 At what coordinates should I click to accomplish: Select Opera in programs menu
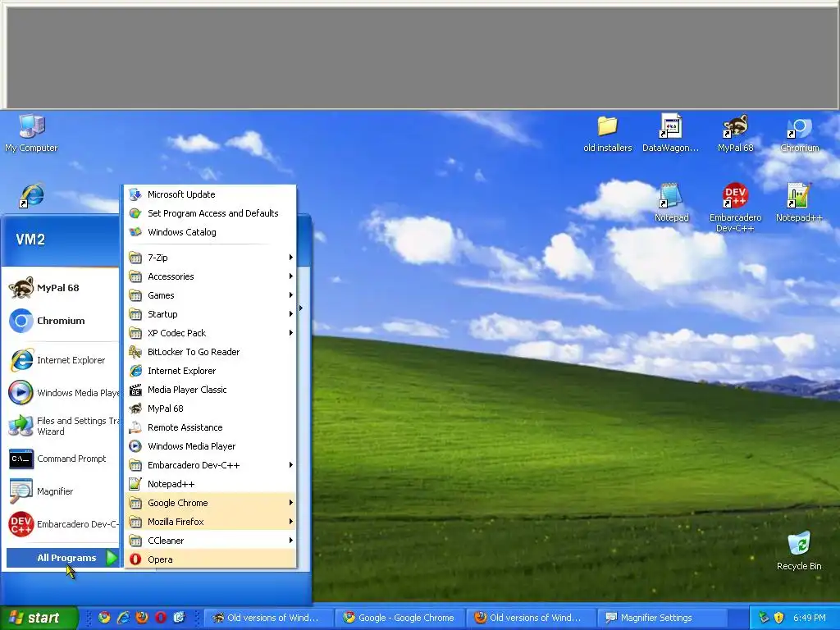pyautogui.click(x=211, y=559)
